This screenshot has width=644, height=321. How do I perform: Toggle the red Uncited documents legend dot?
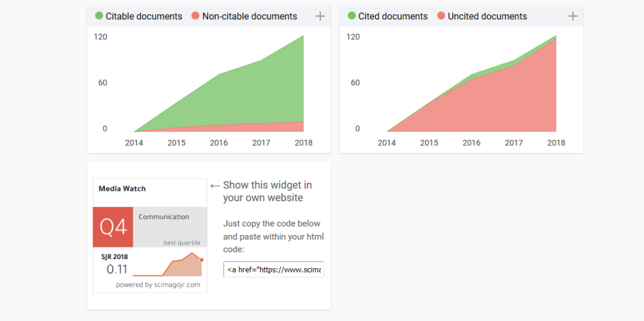[x=441, y=16]
